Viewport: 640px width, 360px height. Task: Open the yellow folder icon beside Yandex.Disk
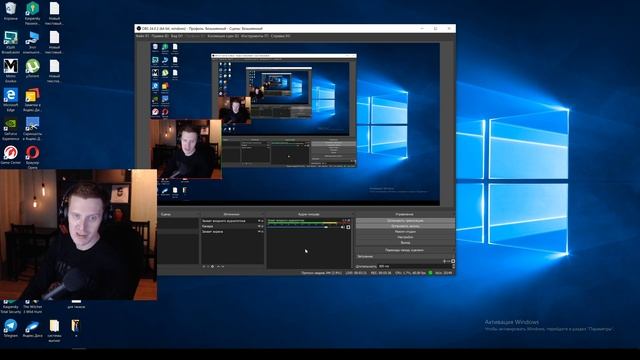coord(54,330)
